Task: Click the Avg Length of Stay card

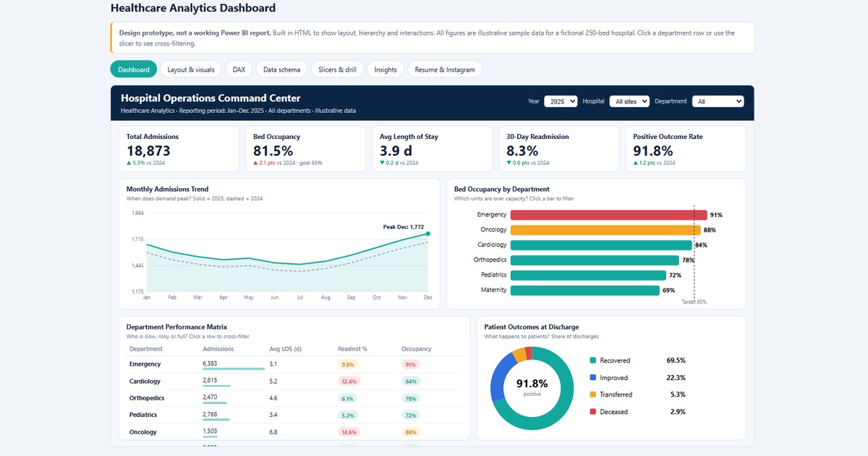Action: click(x=433, y=149)
